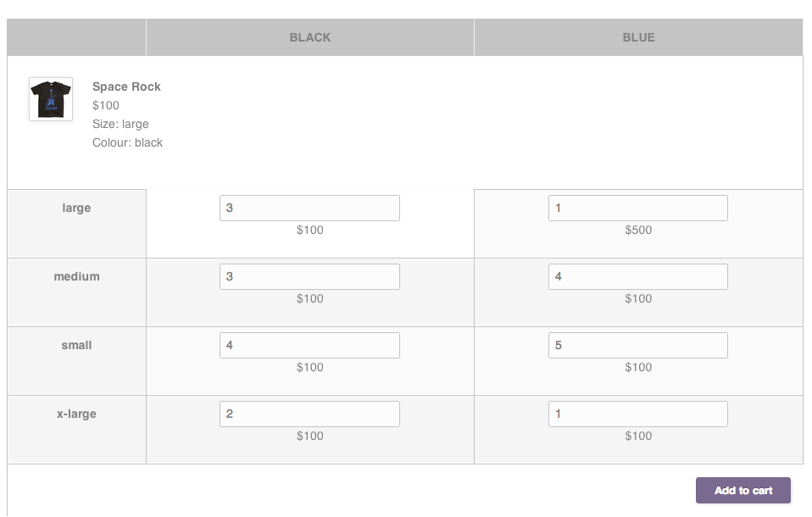The image size is (812, 517).
Task: Click the Add to cart button
Action: tap(743, 490)
